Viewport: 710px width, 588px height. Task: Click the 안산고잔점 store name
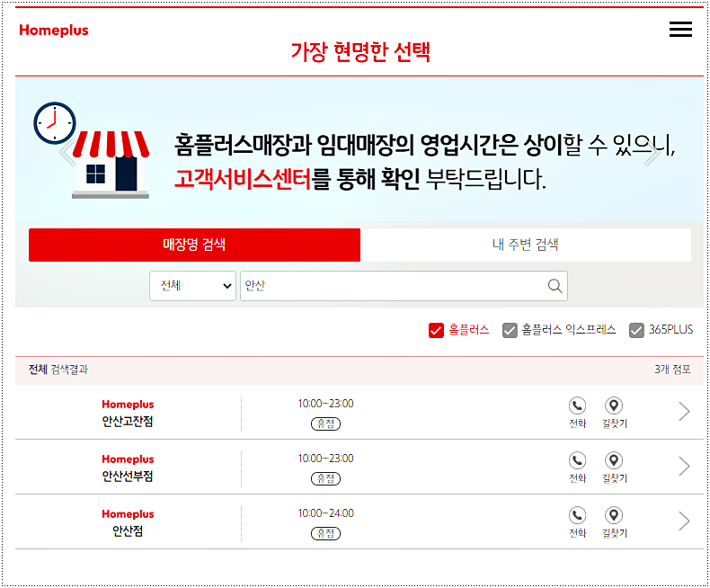coord(128,422)
